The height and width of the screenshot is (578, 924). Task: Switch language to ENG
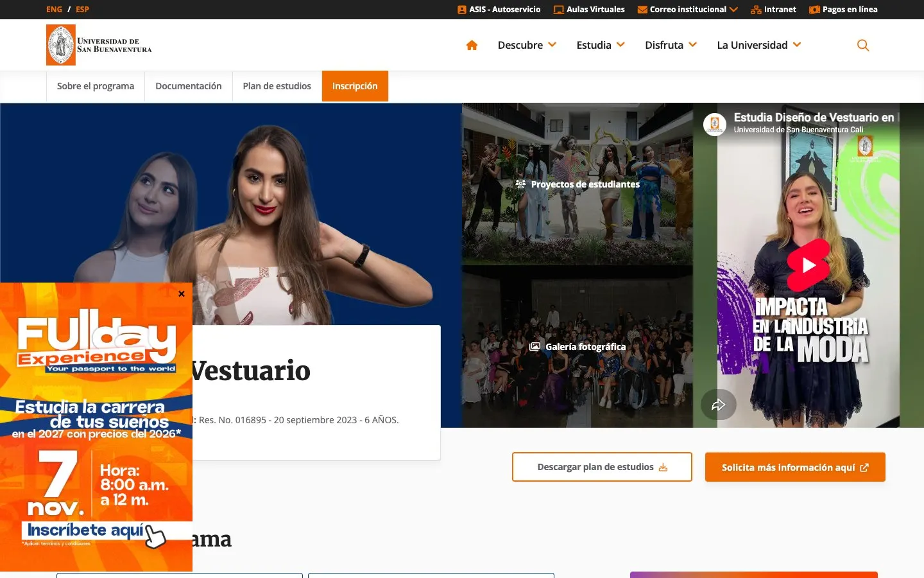(54, 10)
